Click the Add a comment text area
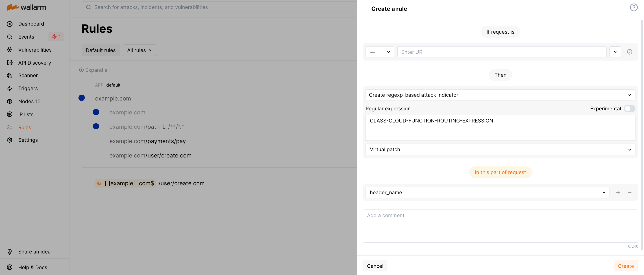This screenshot has width=644, height=275. click(500, 226)
